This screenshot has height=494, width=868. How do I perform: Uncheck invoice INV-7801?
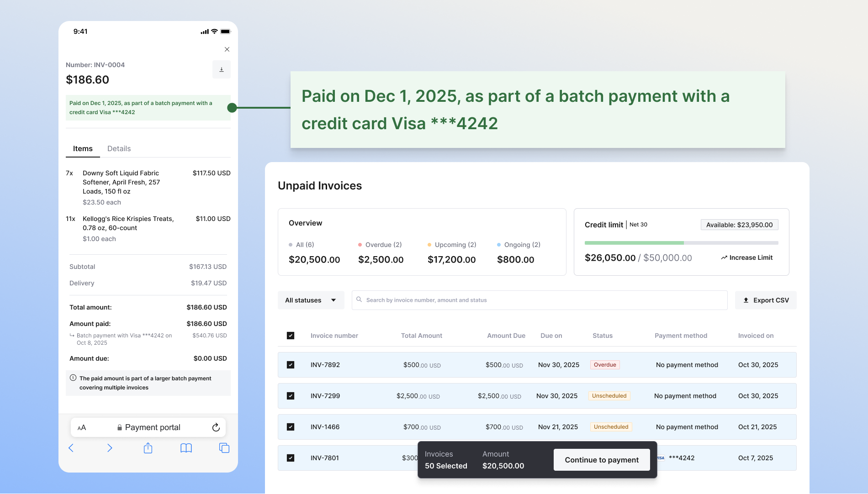[291, 458]
